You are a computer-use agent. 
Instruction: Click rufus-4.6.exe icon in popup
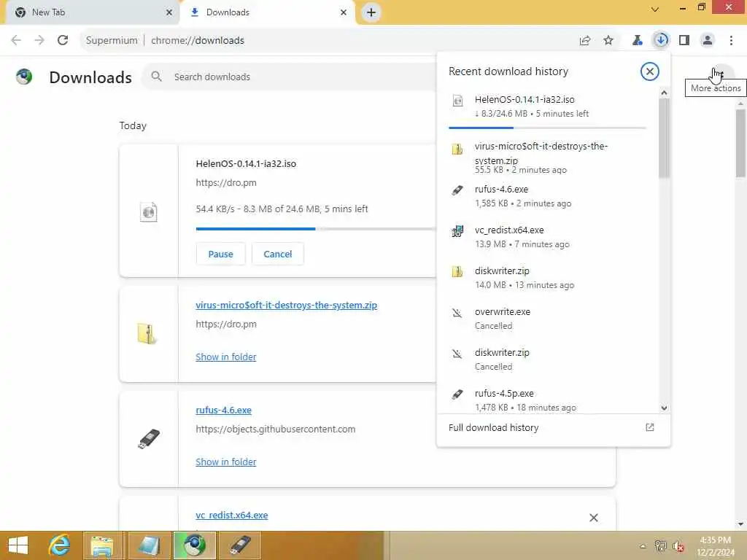click(457, 190)
